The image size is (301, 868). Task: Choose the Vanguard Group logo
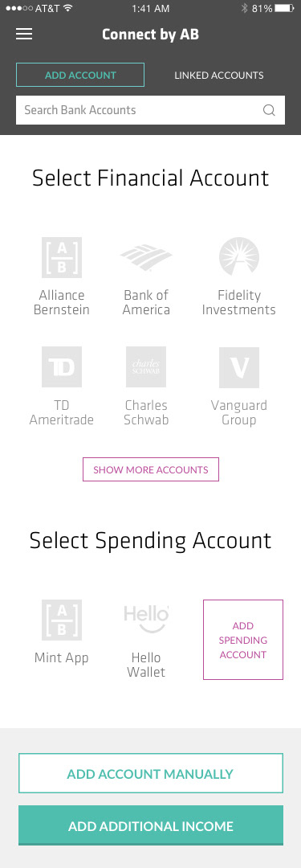pos(239,367)
